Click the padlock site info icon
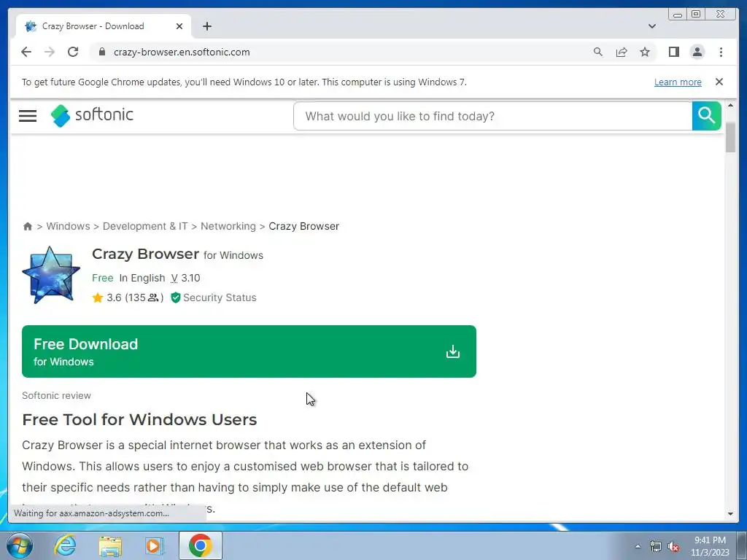Image resolution: width=747 pixels, height=560 pixels. (102, 52)
